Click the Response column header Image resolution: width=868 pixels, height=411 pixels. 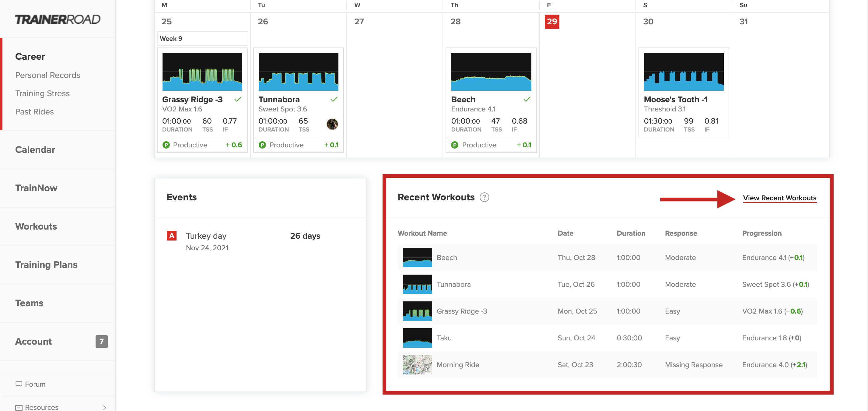coord(681,233)
